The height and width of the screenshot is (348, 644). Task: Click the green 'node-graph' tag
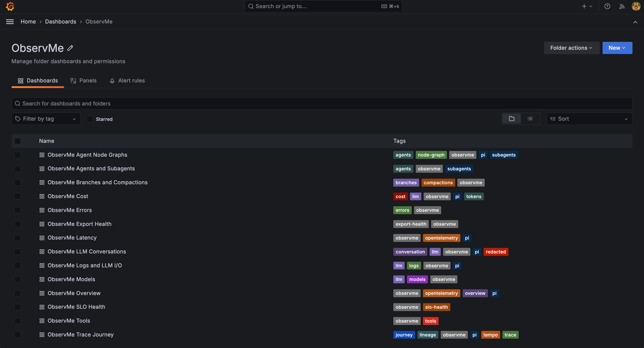(431, 155)
